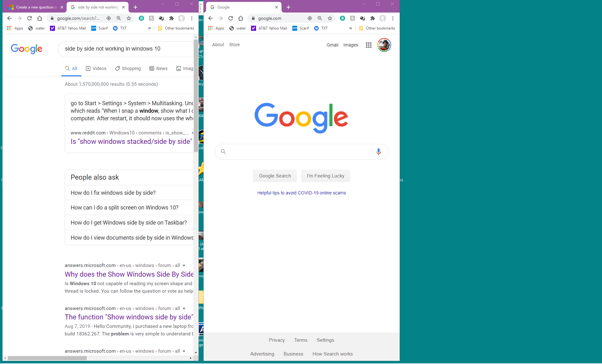The image size is (602, 364).
Task: Go back in the right Chrome window
Action: coord(211,18)
